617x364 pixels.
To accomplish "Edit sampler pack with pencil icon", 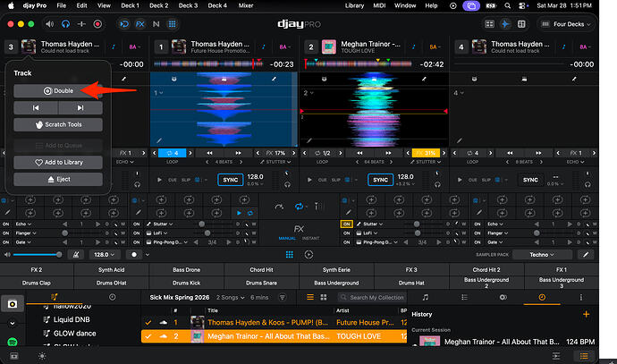I will 586,255.
